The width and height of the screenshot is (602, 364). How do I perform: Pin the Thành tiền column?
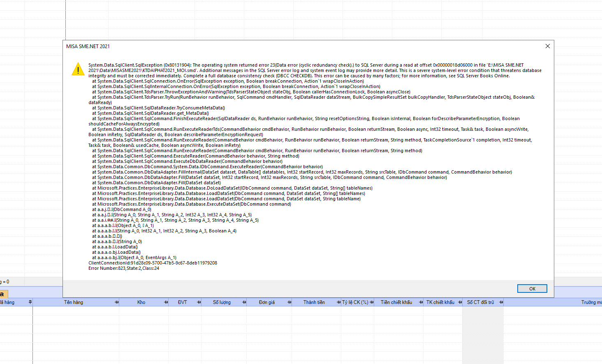[x=338, y=302]
